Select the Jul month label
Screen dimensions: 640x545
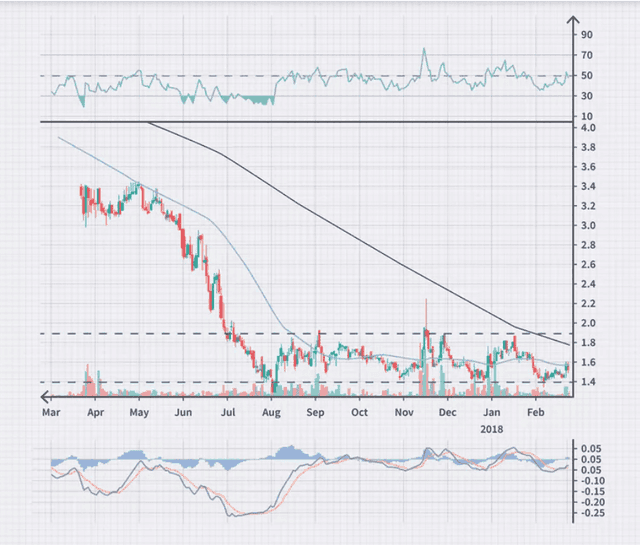pyautogui.click(x=227, y=412)
